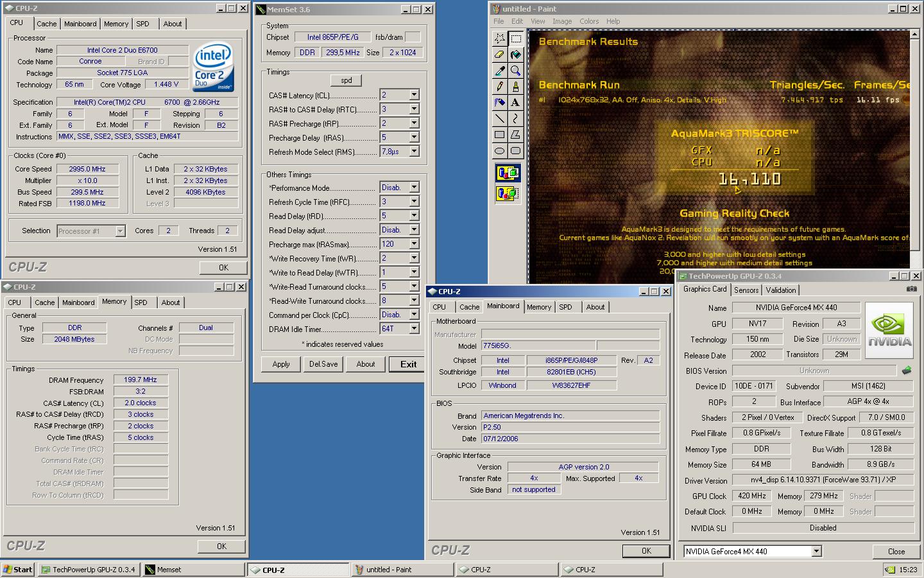Image resolution: width=924 pixels, height=578 pixels.
Task: Choose the Ellipse shape tool
Action: 500,151
